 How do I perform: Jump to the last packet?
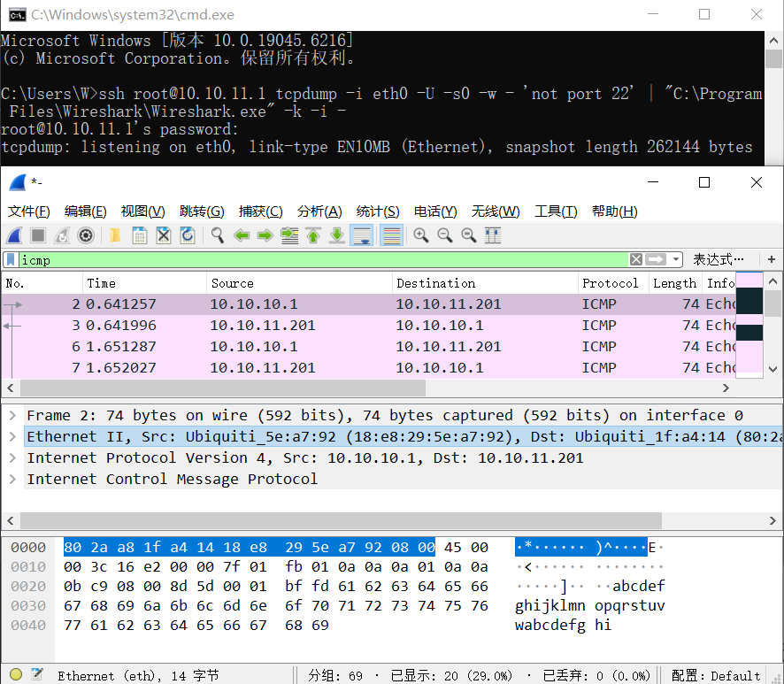(x=337, y=235)
